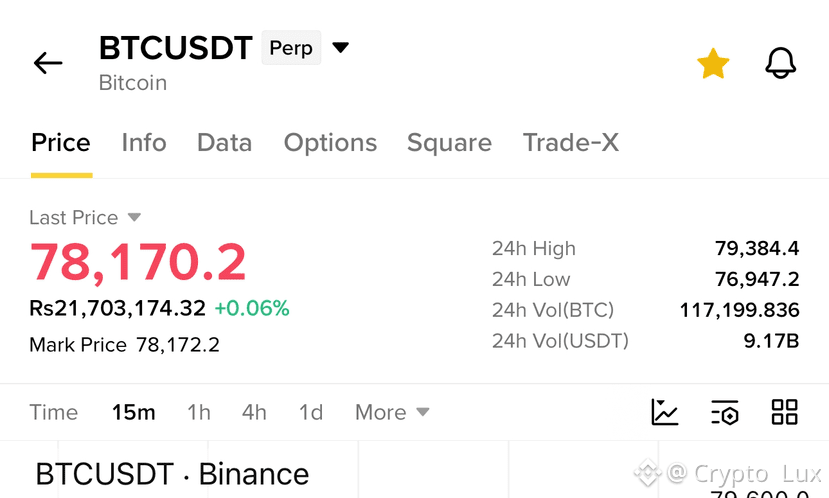This screenshot has width=829, height=498.
Task: Open price alerts via bell icon
Action: 780,63
